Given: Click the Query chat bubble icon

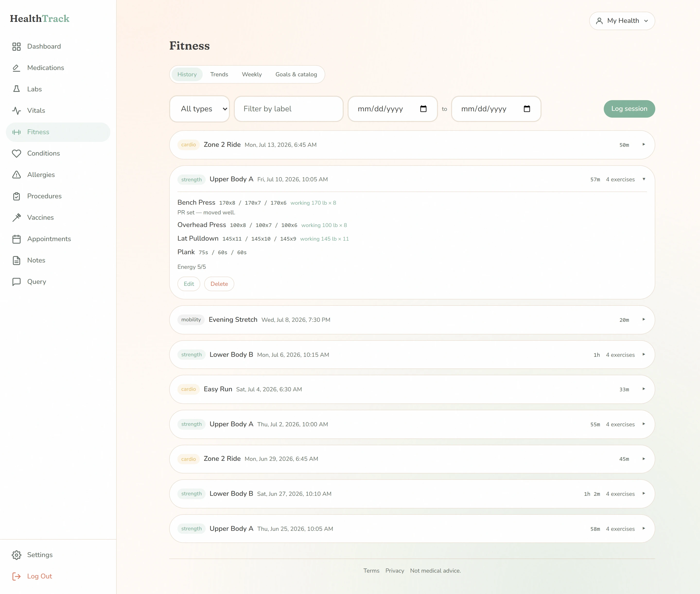Looking at the screenshot, I should [x=17, y=281].
